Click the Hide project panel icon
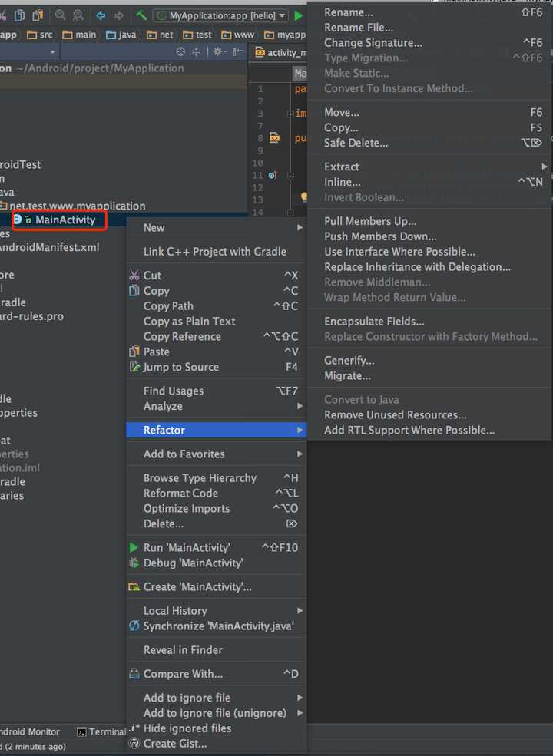 (x=238, y=51)
